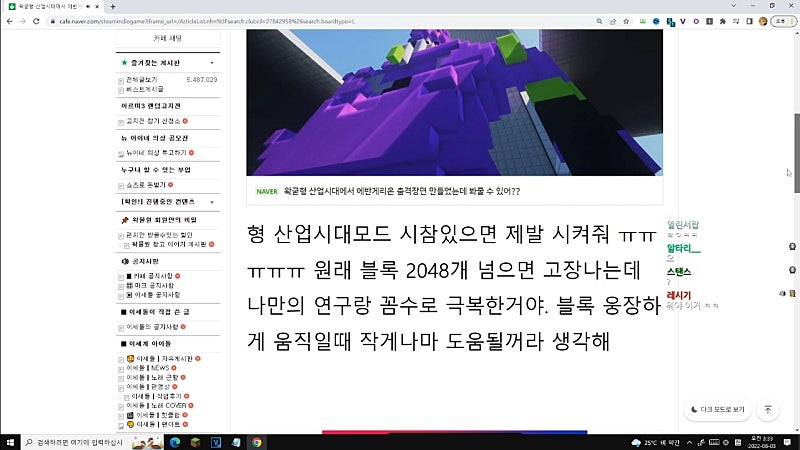Click the share page icon in address bar

[613, 21]
